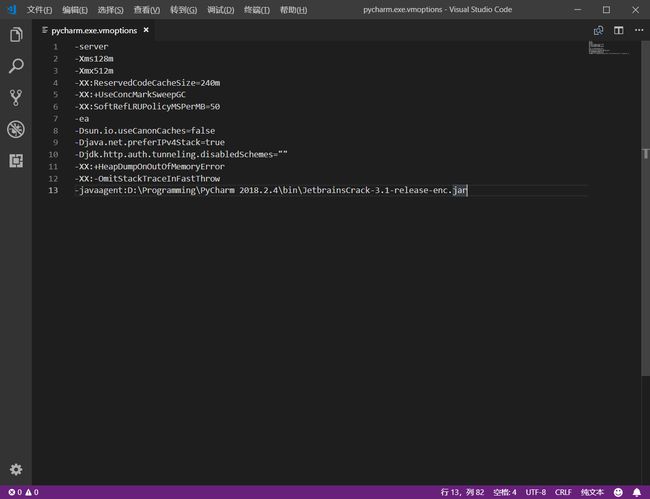Open the editor more actions menu

coord(639,30)
